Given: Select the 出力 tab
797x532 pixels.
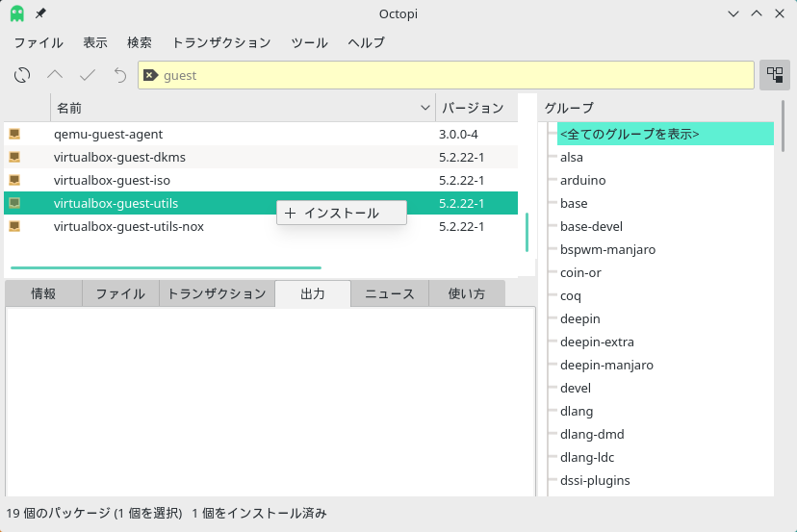Looking at the screenshot, I should tap(313, 293).
